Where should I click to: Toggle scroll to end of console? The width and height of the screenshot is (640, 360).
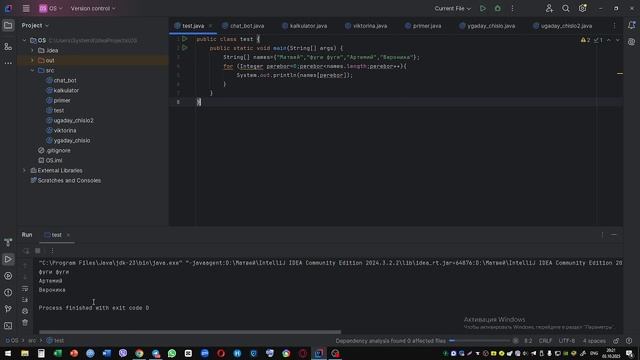(x=25, y=300)
